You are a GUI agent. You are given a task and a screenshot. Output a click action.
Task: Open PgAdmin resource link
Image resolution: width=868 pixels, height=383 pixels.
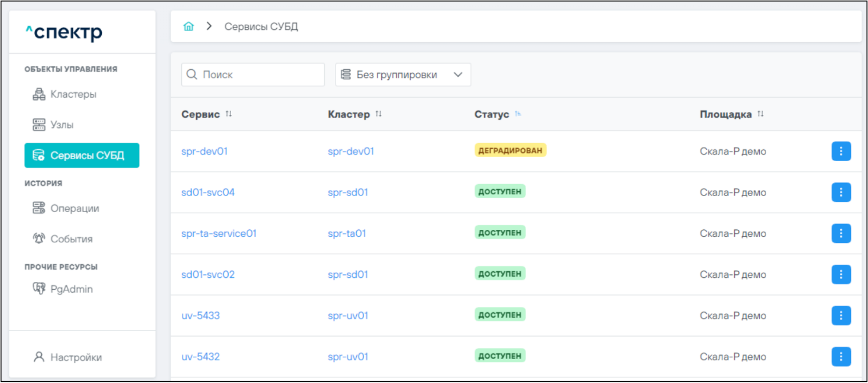tap(71, 289)
